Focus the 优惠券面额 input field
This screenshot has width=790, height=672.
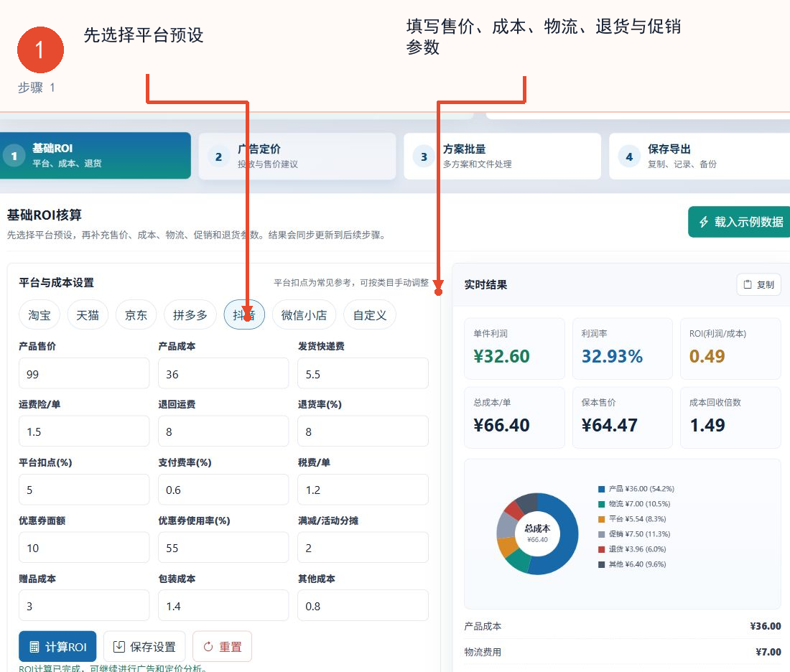(x=84, y=548)
